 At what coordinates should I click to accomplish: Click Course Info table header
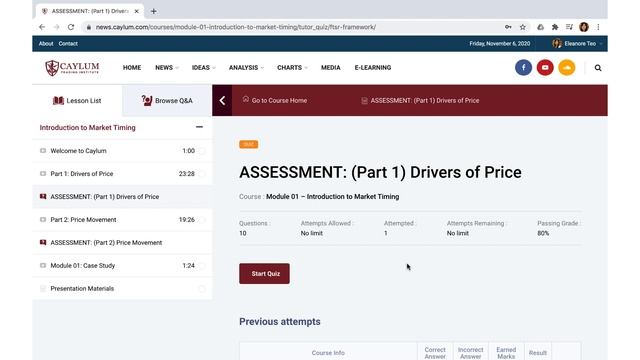click(x=328, y=353)
